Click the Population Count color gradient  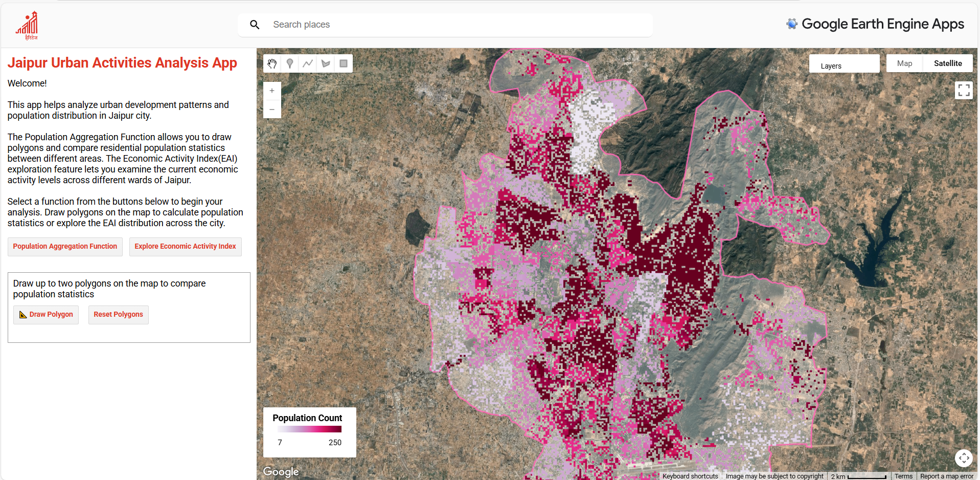[309, 429]
